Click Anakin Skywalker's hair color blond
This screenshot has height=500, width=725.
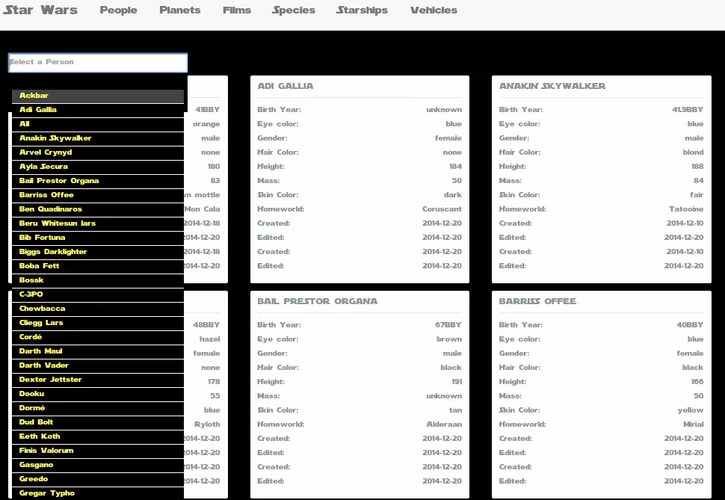pyautogui.click(x=693, y=152)
